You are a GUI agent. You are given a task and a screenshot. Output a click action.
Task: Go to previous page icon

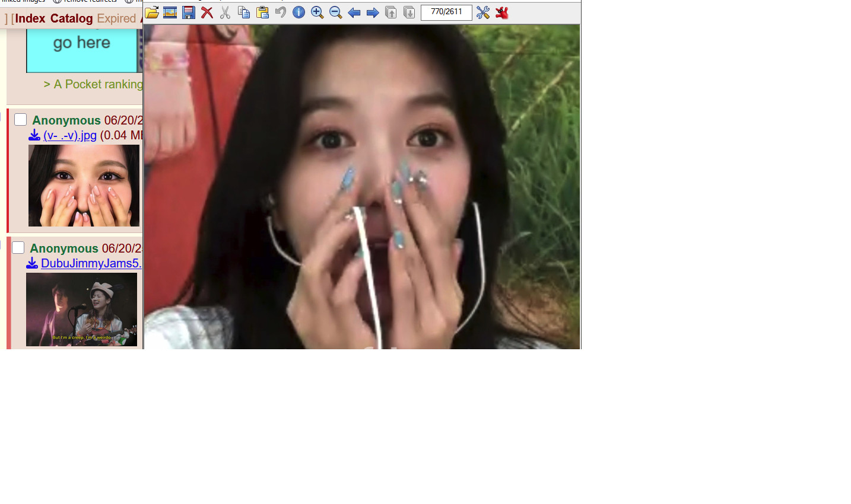(391, 12)
